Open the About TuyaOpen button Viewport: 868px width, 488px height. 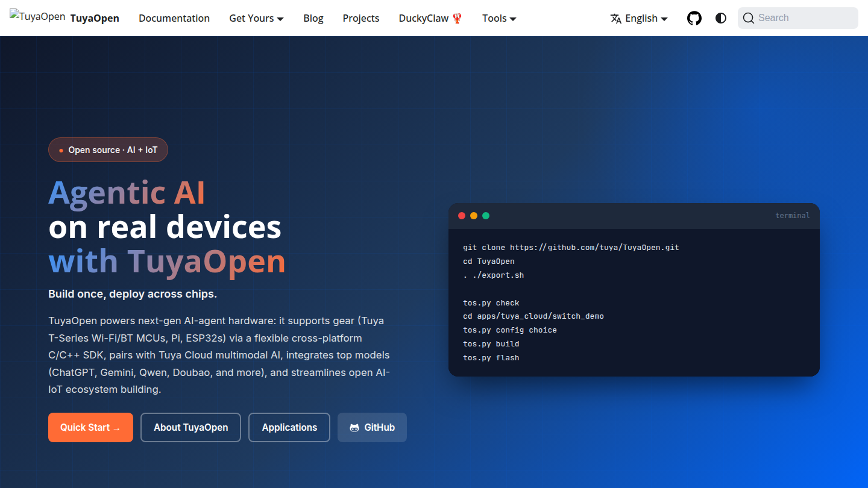click(190, 427)
